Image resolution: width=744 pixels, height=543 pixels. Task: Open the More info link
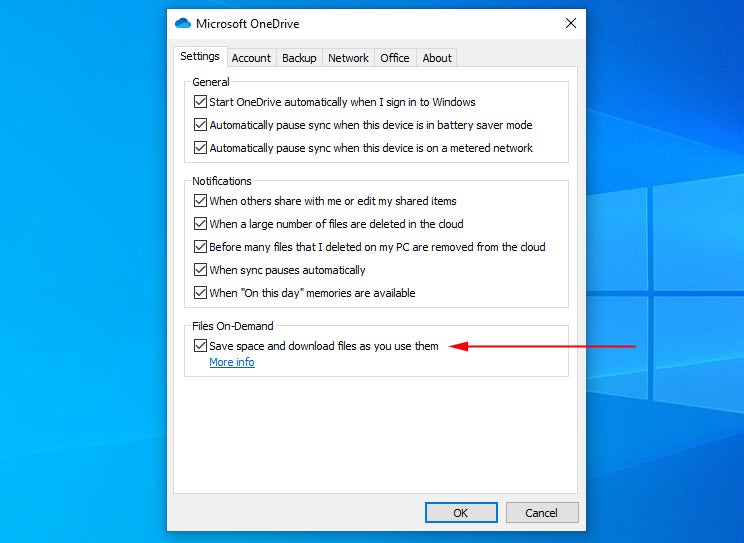(x=232, y=362)
